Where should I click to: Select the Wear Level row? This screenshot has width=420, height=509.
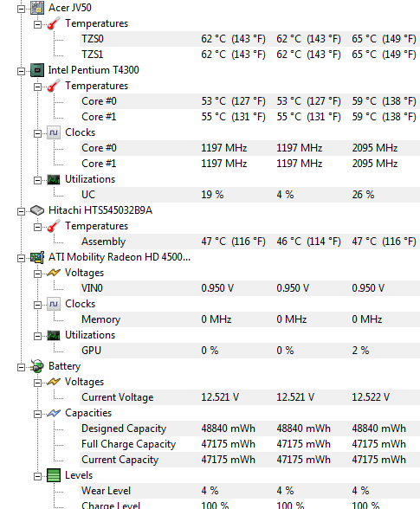(249, 491)
